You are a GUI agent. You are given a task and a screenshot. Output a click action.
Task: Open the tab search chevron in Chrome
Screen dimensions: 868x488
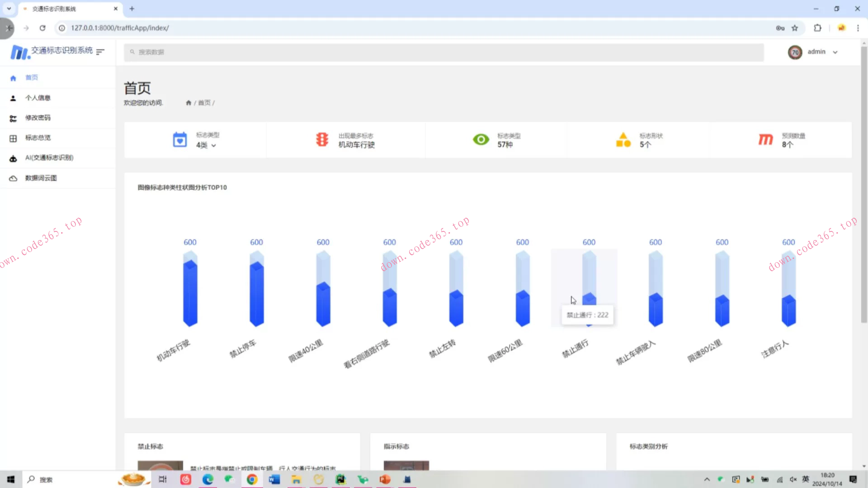9,9
